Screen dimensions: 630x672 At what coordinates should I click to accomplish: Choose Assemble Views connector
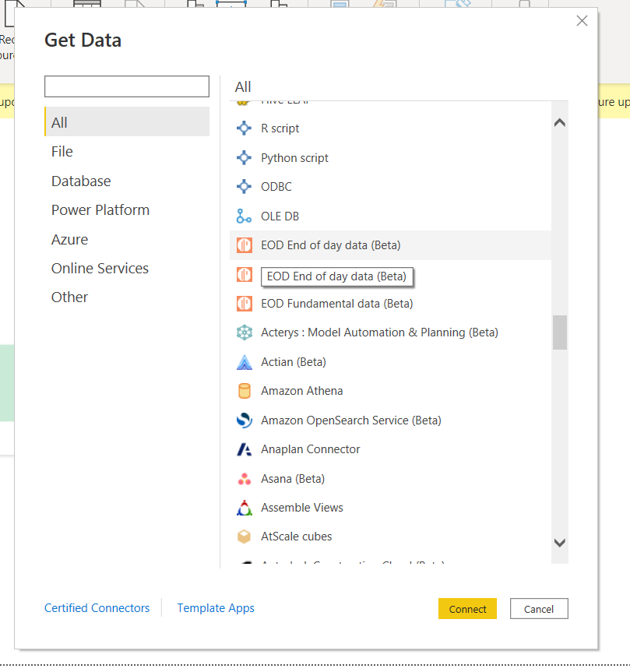[x=390, y=508]
